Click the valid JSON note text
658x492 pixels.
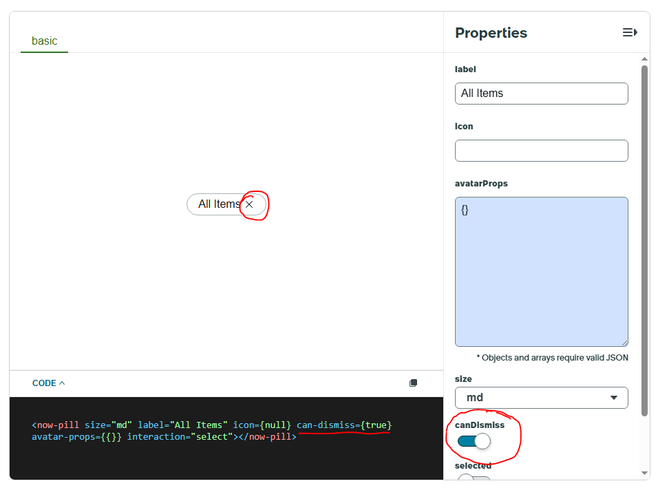552,358
